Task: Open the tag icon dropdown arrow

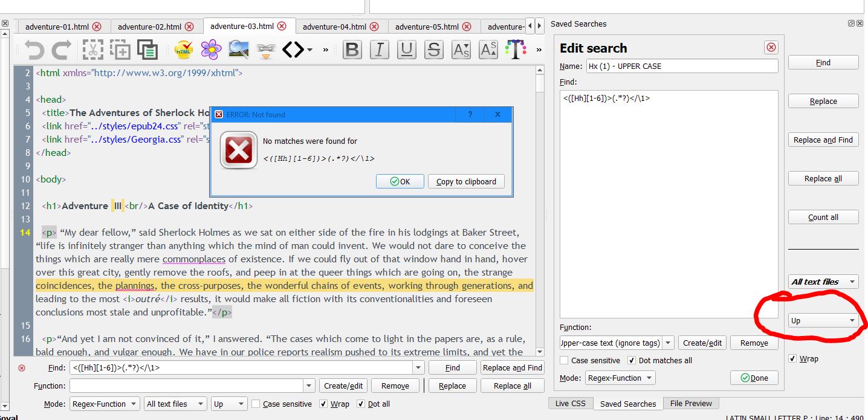Action: [x=309, y=50]
